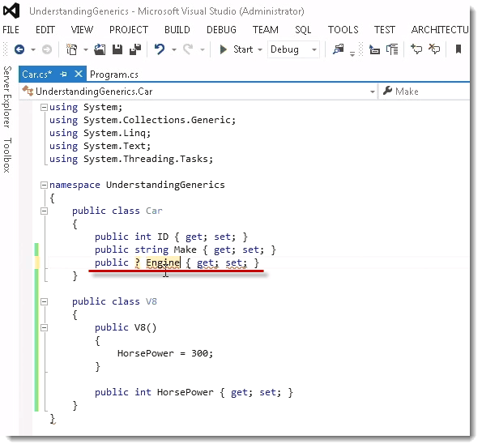
Task: Switch to the Program.cs tab
Action: pyautogui.click(x=114, y=75)
